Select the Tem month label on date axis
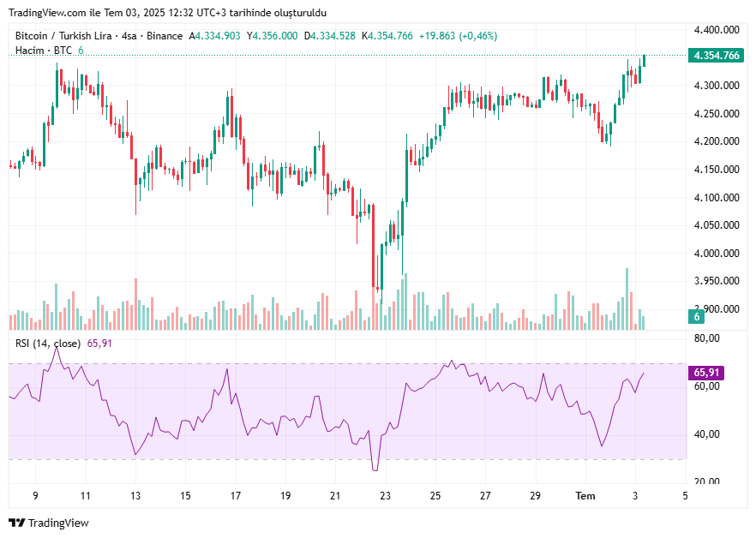The image size is (756, 538). pyautogui.click(x=585, y=496)
